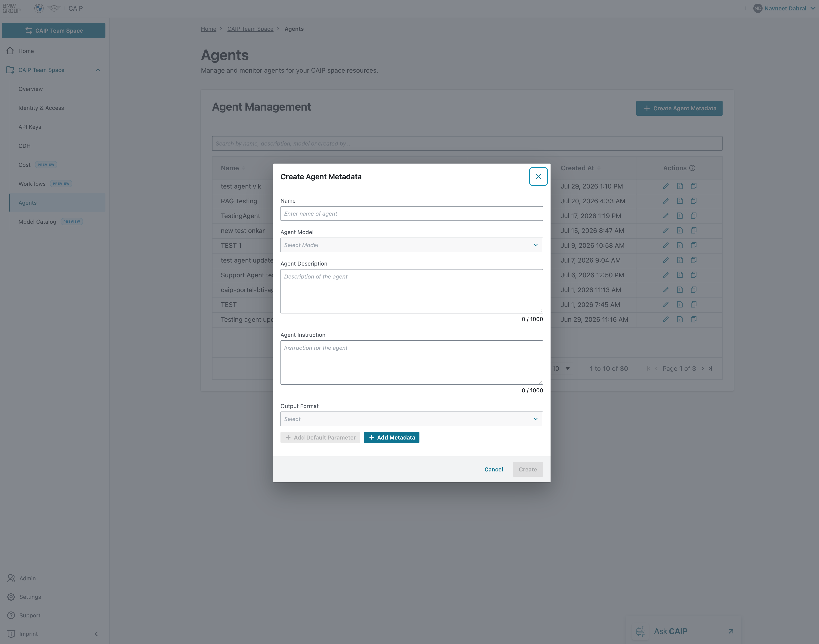Click 'test agent vik' row name

[241, 186]
